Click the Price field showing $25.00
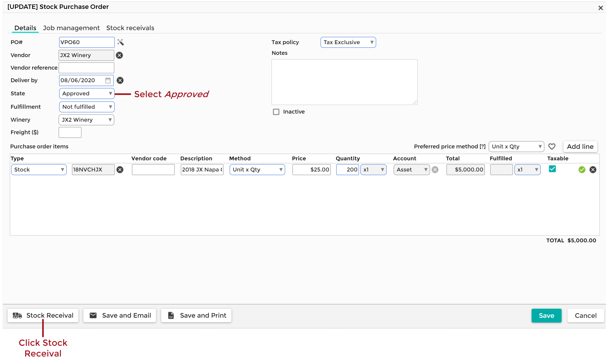606x364 pixels. [x=311, y=169]
